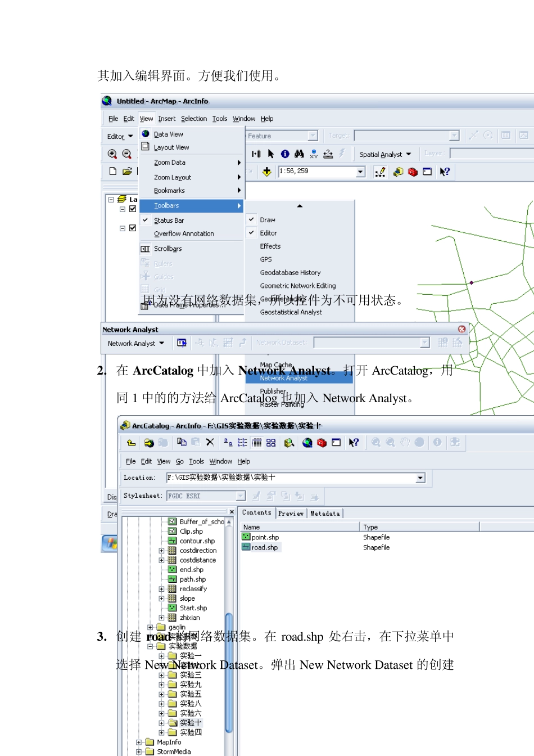Collapse the Layers group in ArcMap TOC
Viewport: 534px width, 756px height.
pos(111,199)
